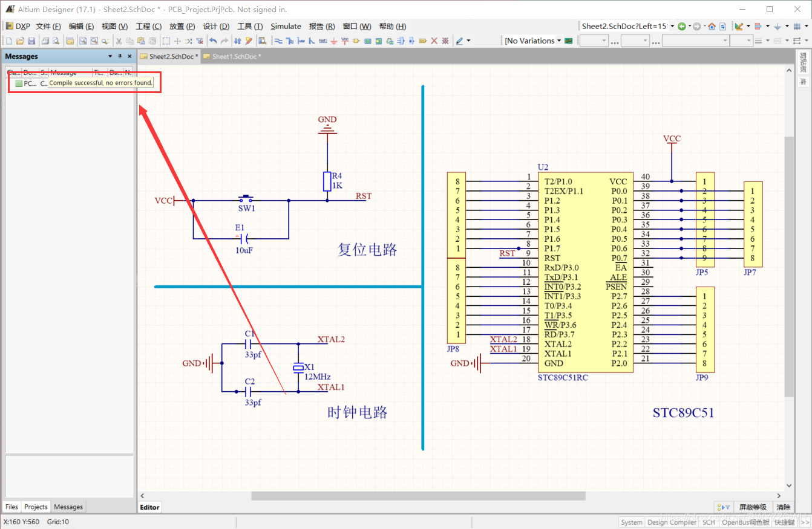Click the Editor tab below schematic
812x529 pixels.
click(150, 507)
